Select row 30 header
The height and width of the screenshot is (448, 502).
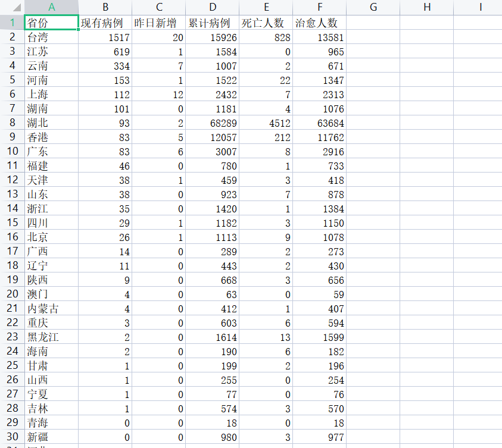[x=12, y=437]
